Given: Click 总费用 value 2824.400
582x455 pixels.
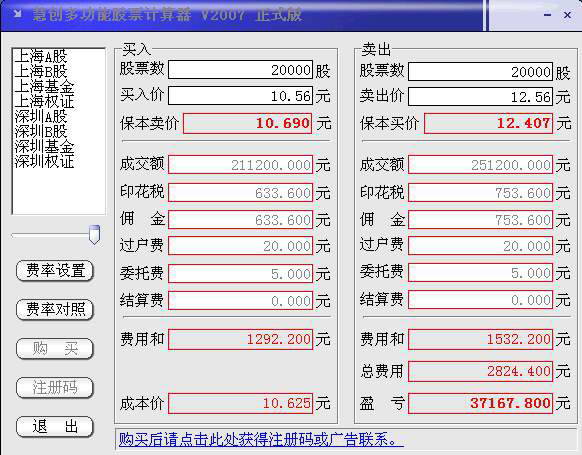Looking at the screenshot, I should 481,371.
